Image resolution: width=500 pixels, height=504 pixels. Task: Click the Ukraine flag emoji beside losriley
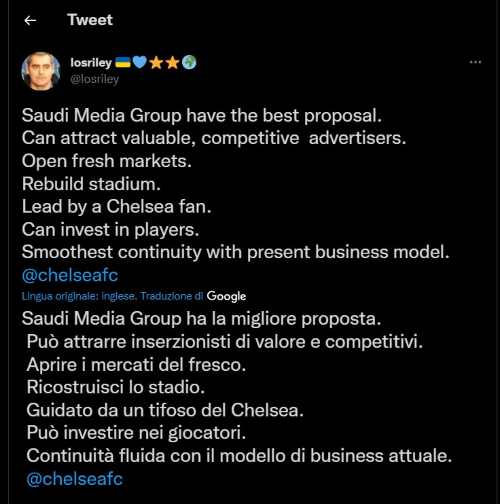(x=123, y=62)
